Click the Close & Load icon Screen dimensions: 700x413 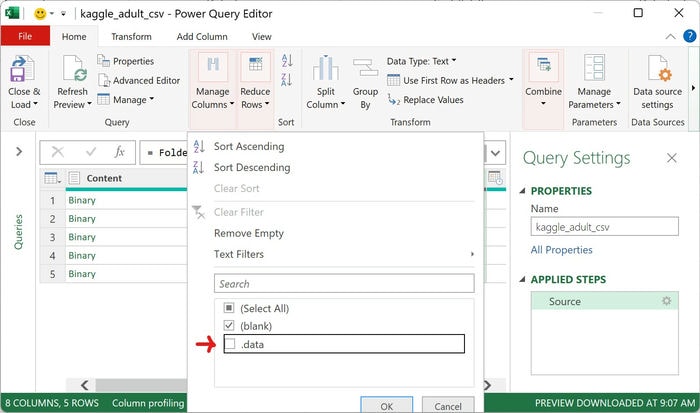(x=22, y=68)
